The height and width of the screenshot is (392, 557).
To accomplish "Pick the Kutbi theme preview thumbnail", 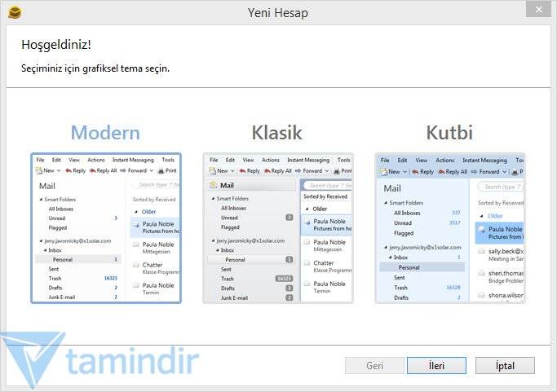I will click(450, 227).
